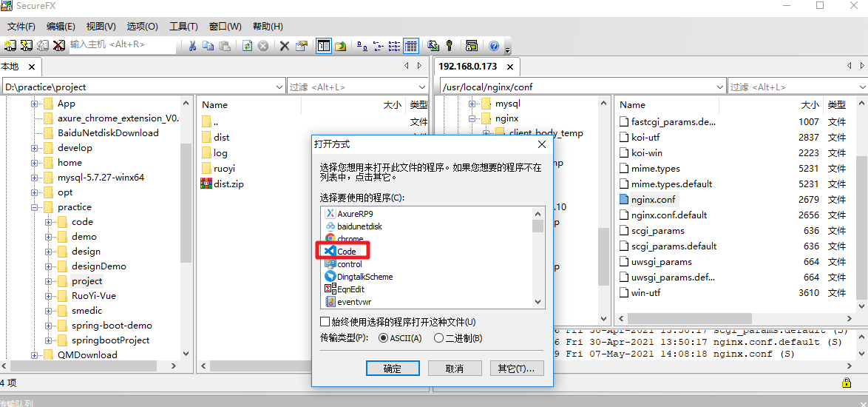Image resolution: width=868 pixels, height=407 pixels.
Task: Open the 工具(T) menu
Action: coord(183,26)
